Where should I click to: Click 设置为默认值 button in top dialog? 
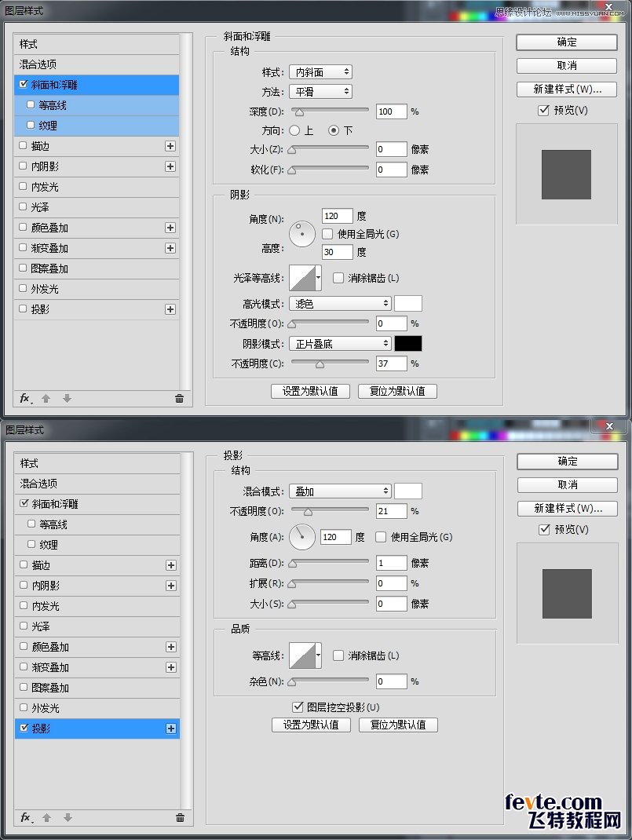(310, 391)
